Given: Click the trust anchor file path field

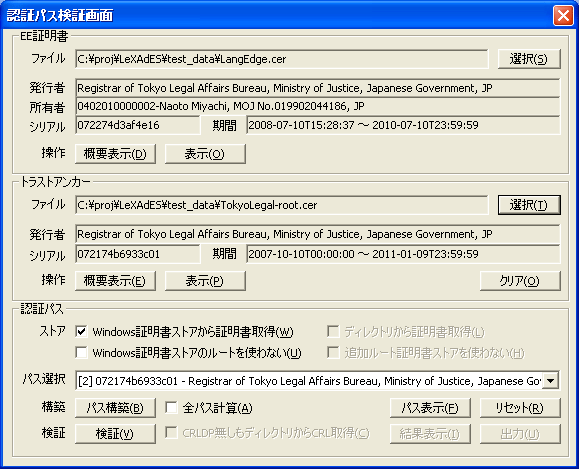Looking at the screenshot, I should pos(282,205).
